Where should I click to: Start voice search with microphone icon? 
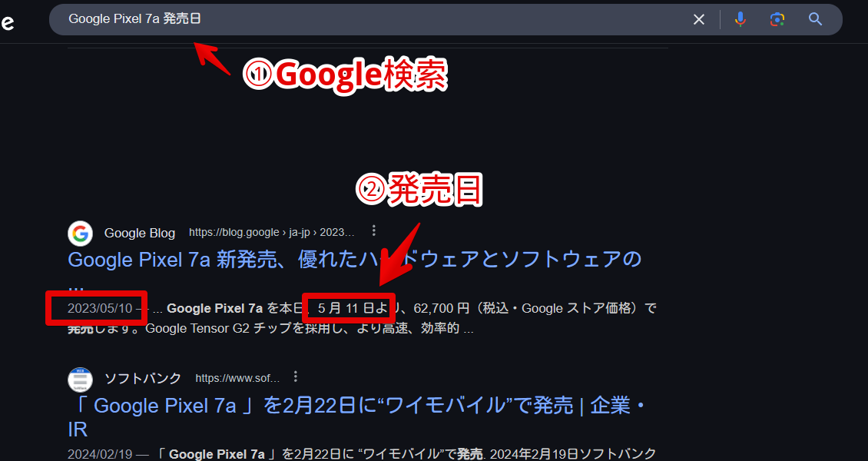point(740,19)
